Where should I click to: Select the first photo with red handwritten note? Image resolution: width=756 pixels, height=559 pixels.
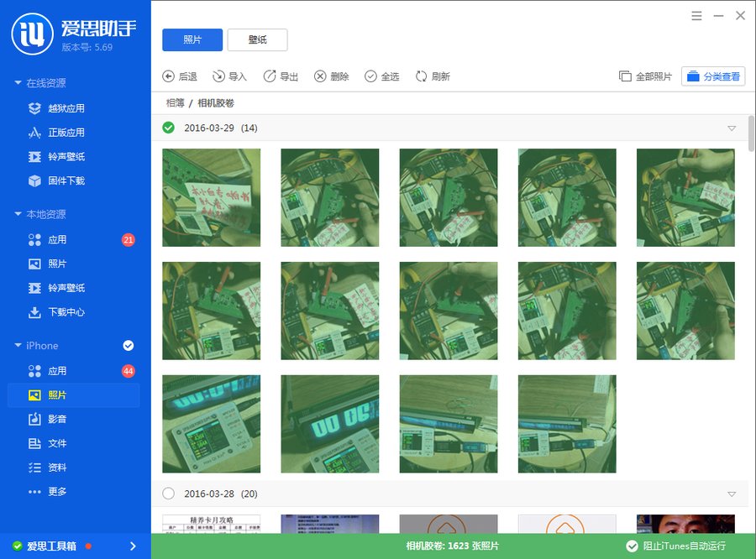coord(211,197)
